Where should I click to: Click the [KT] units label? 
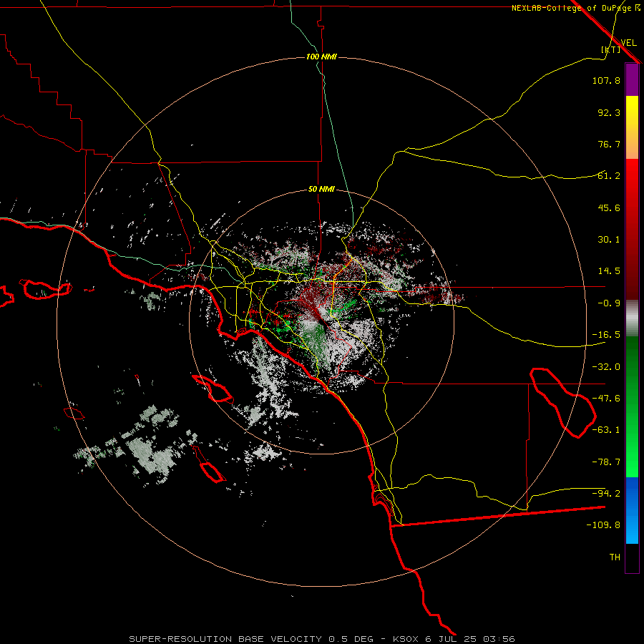coord(611,49)
